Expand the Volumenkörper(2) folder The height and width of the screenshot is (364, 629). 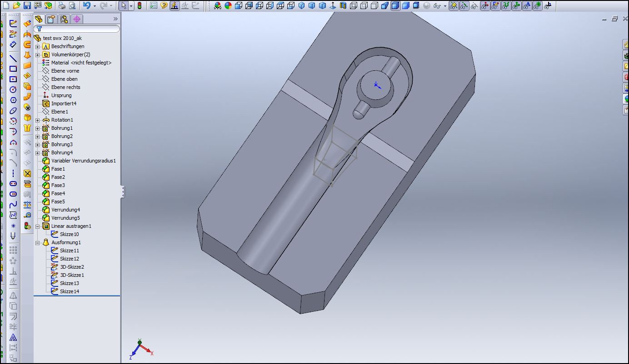pos(38,55)
